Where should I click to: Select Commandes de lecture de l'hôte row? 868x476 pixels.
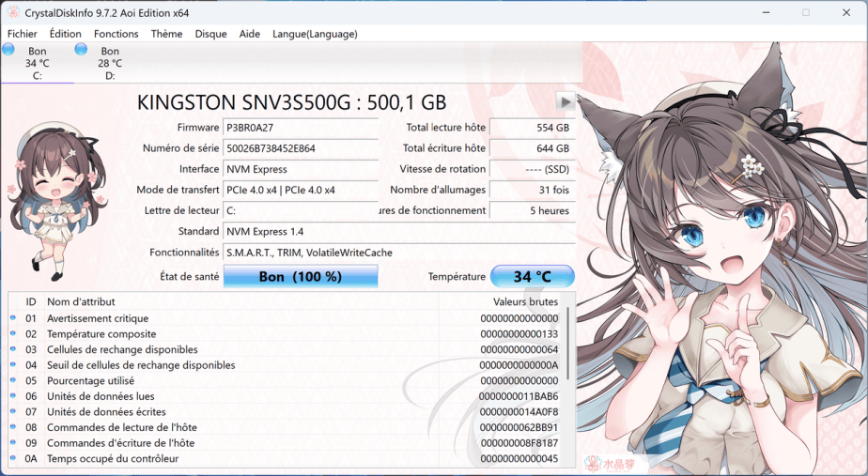[x=286, y=427]
